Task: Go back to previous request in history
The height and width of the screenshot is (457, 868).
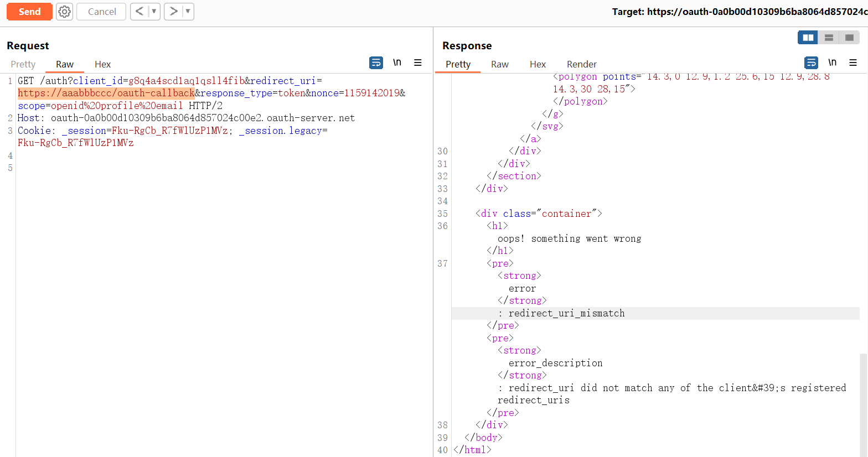Action: [x=139, y=12]
